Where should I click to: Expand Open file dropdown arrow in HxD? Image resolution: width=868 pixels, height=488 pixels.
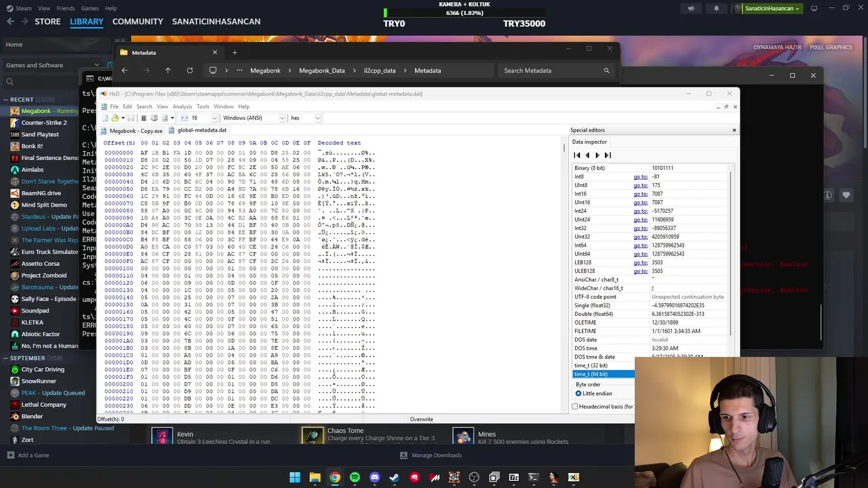click(123, 118)
